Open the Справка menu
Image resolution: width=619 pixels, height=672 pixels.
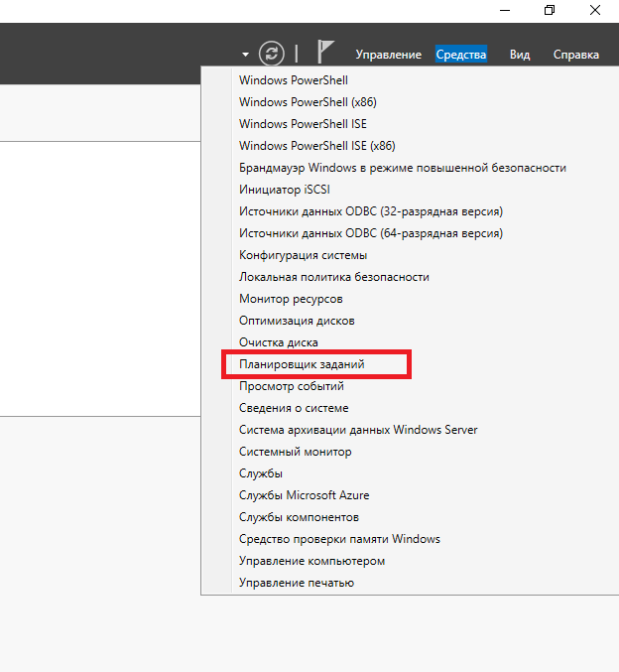click(575, 55)
